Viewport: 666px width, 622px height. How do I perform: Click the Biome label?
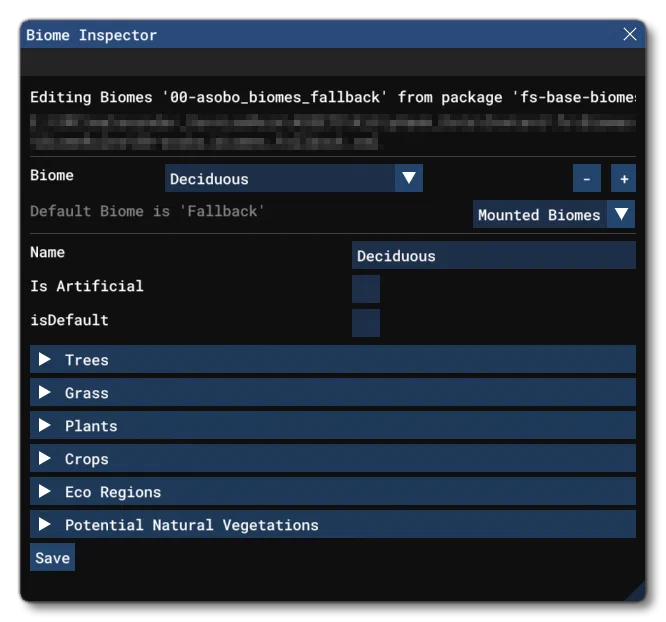point(52,175)
